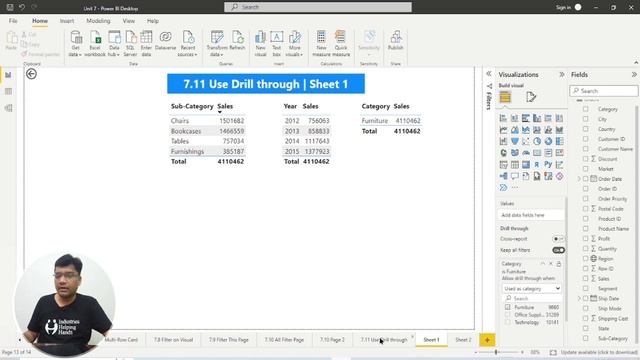Uncheck Furniture in drill through filter

(x=508, y=307)
